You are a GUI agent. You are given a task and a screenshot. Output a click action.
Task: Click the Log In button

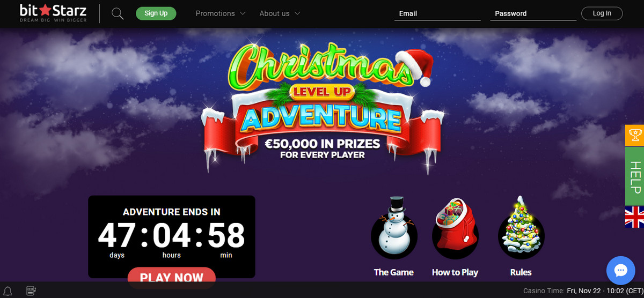point(602,13)
